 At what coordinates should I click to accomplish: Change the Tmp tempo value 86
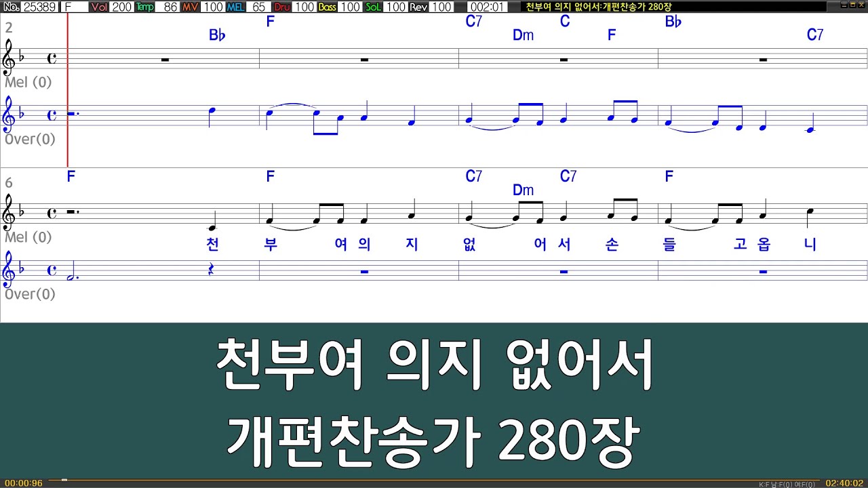(x=167, y=7)
